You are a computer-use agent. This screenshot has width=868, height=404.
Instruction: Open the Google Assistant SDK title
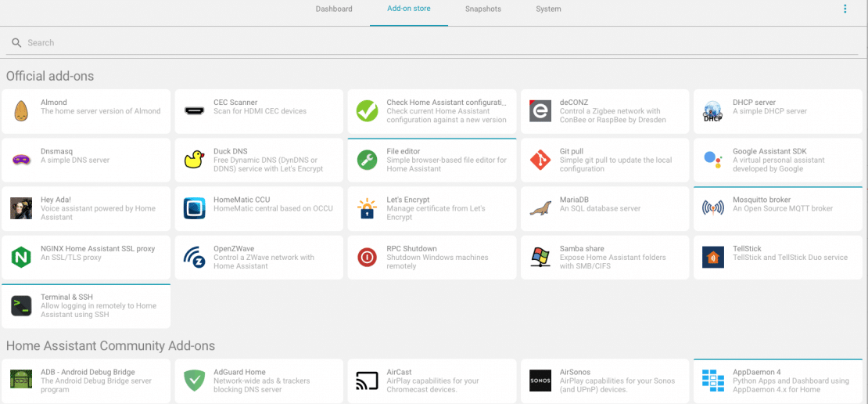[769, 151]
